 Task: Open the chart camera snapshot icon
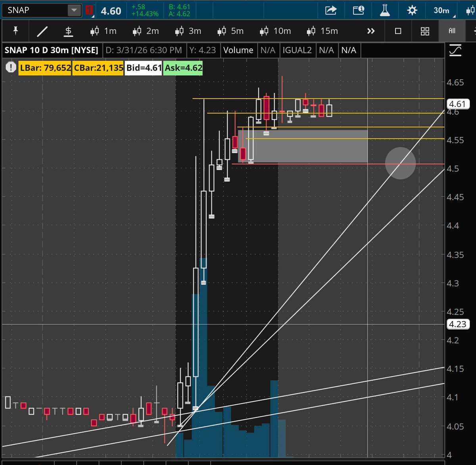click(x=358, y=10)
